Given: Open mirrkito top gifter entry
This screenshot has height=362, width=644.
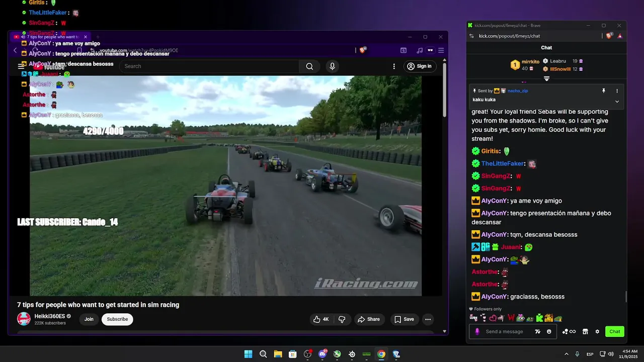Looking at the screenshot, I should tap(525, 65).
